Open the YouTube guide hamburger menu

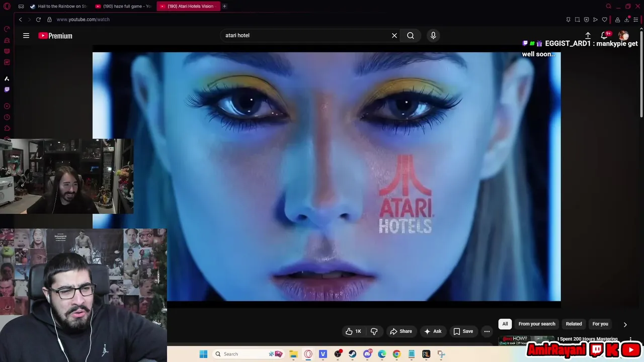pyautogui.click(x=26, y=36)
